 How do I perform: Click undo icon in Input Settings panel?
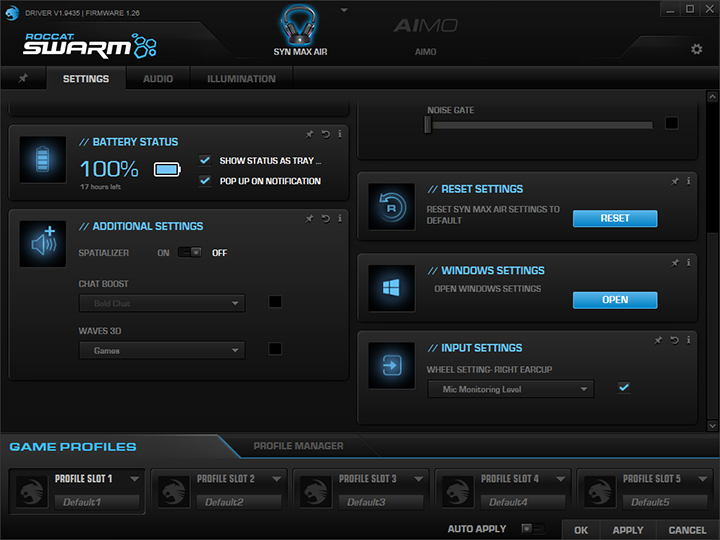[674, 340]
